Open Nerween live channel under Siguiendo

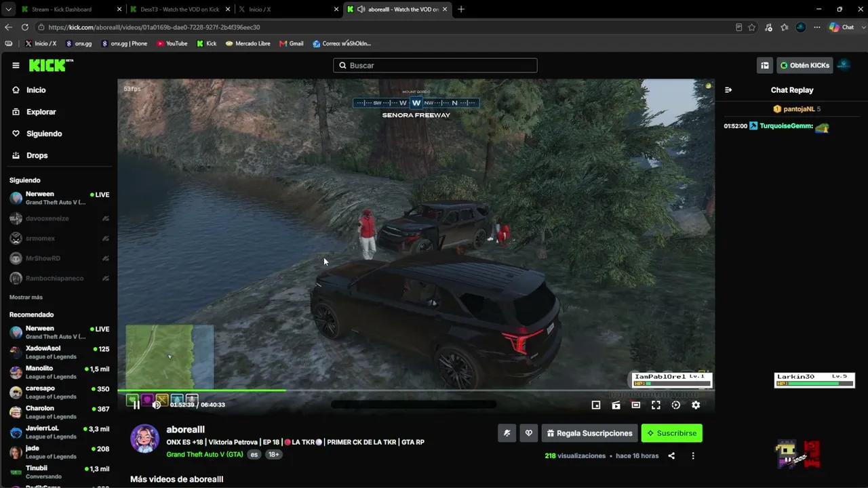tap(59, 198)
